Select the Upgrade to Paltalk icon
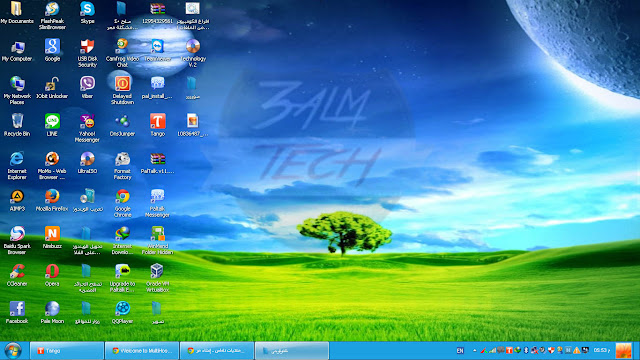This screenshot has width=640, height=360. click(122, 278)
